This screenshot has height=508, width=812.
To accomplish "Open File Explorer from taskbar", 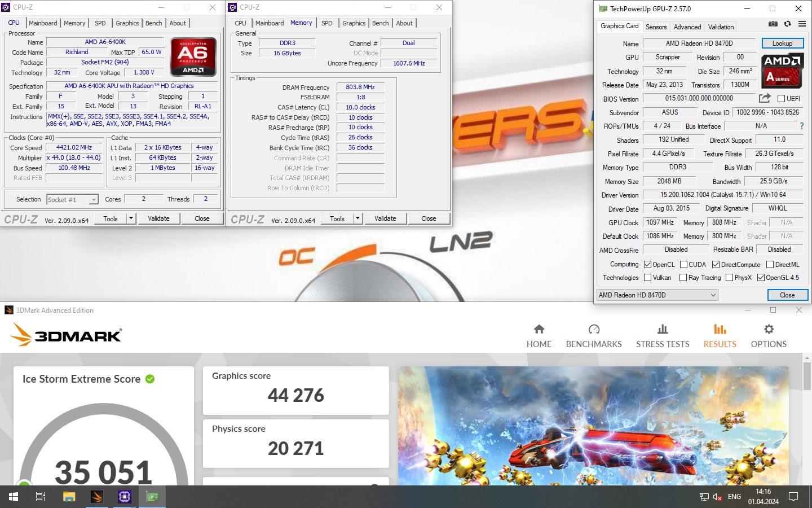I will click(x=69, y=497).
